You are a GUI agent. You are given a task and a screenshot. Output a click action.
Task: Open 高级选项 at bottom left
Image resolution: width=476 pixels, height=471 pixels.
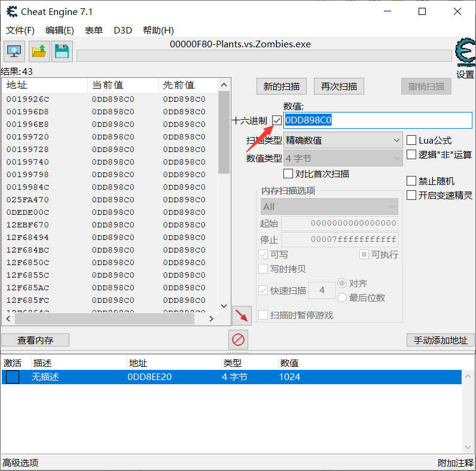point(20,463)
